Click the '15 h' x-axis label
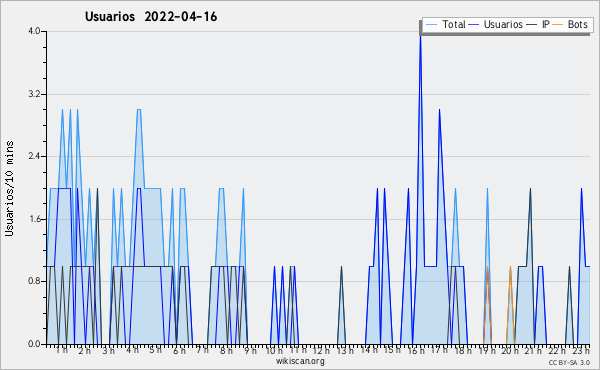Viewport: 600px width, 370px height. (392, 350)
